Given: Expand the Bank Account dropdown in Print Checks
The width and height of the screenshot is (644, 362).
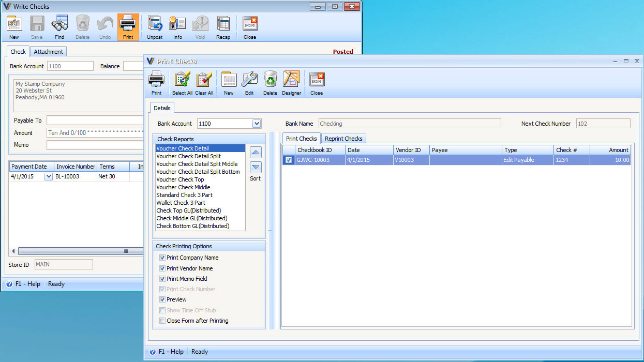Looking at the screenshot, I should tap(256, 124).
